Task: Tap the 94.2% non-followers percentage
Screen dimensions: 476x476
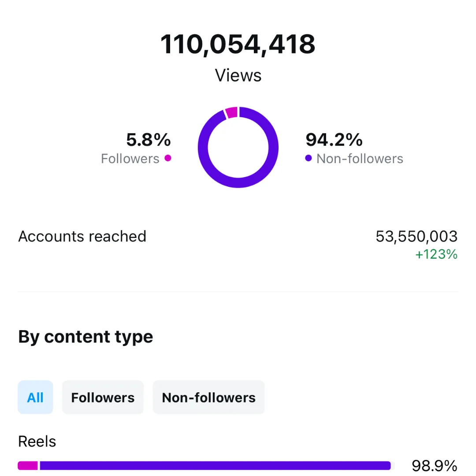Action: tap(334, 140)
